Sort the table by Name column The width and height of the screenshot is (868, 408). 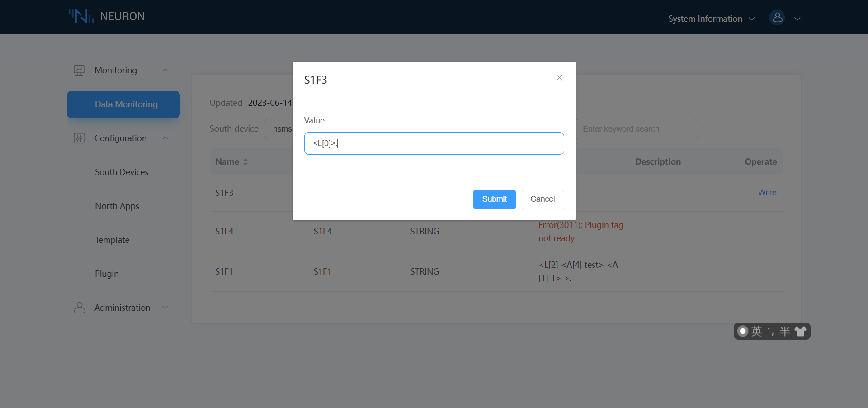pos(245,162)
